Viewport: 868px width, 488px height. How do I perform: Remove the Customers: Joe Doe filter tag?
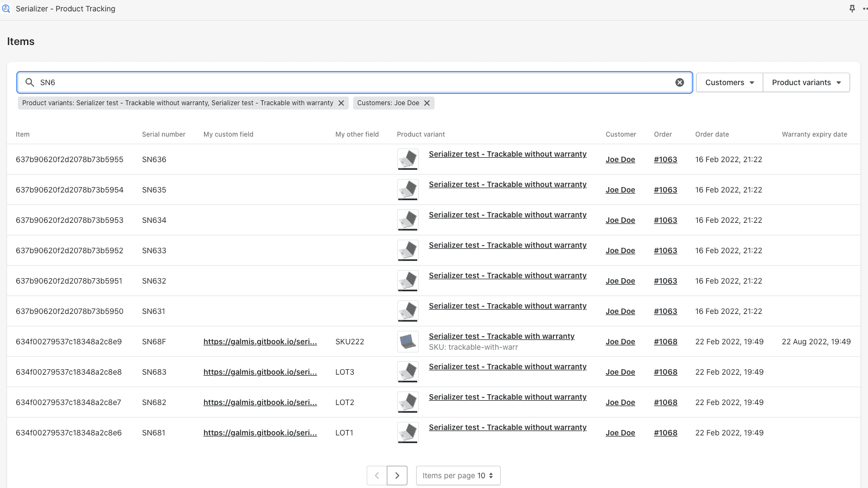[x=427, y=103]
